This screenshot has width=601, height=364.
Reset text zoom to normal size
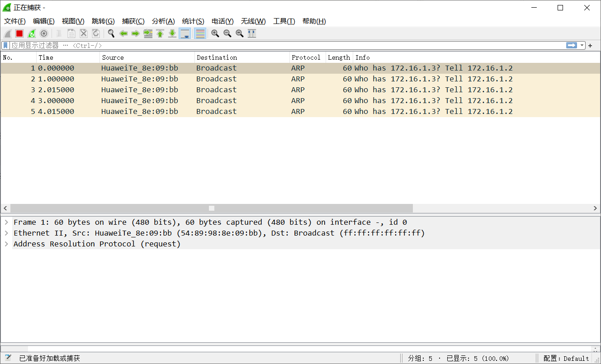click(240, 33)
